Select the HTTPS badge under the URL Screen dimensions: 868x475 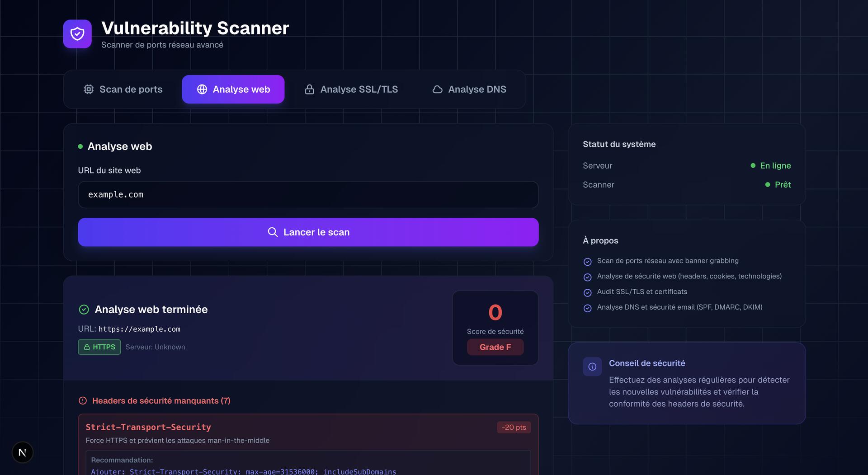pyautogui.click(x=99, y=347)
